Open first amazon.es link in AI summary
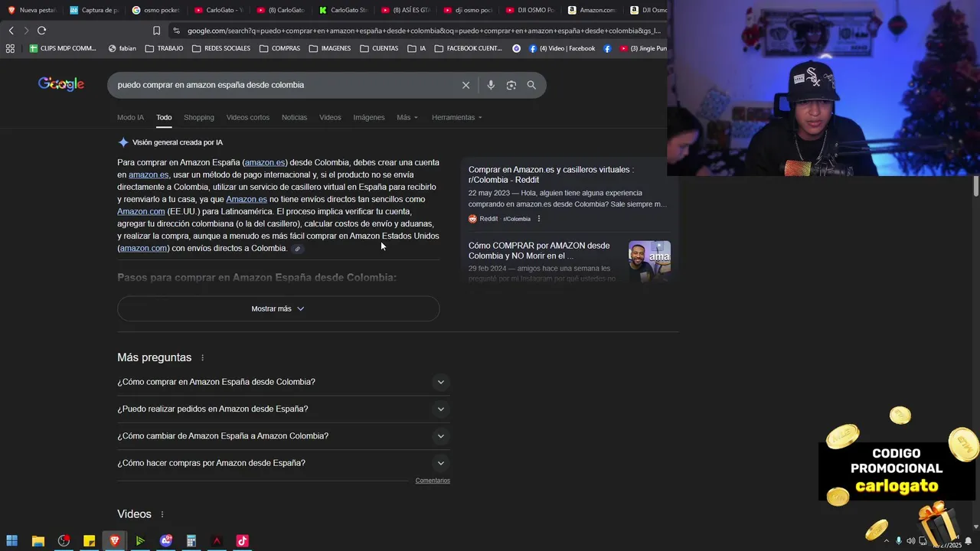980x551 pixels. click(x=265, y=162)
